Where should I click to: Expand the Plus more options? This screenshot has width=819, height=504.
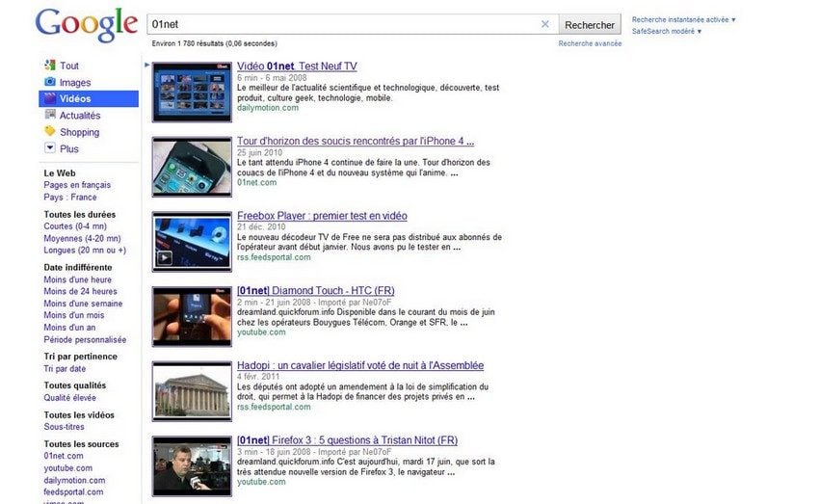point(50,148)
